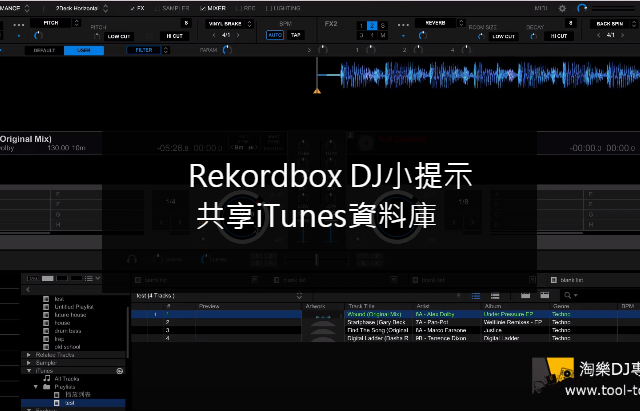Expand the Sampler tree node
640x411 pixels.
pyautogui.click(x=29, y=363)
